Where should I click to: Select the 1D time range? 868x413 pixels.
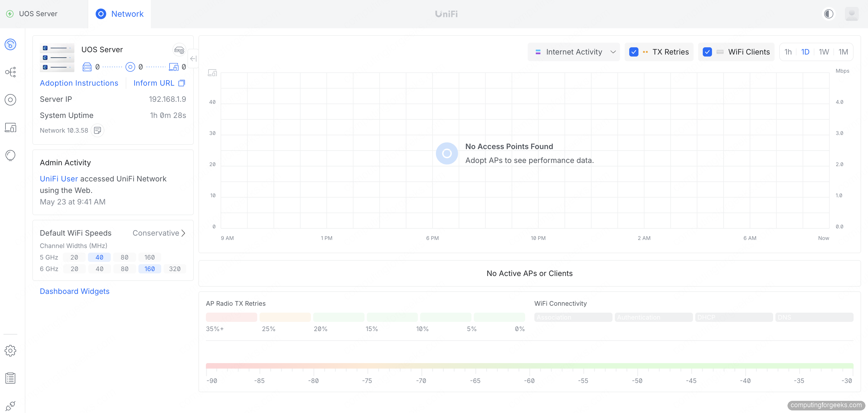coord(805,52)
